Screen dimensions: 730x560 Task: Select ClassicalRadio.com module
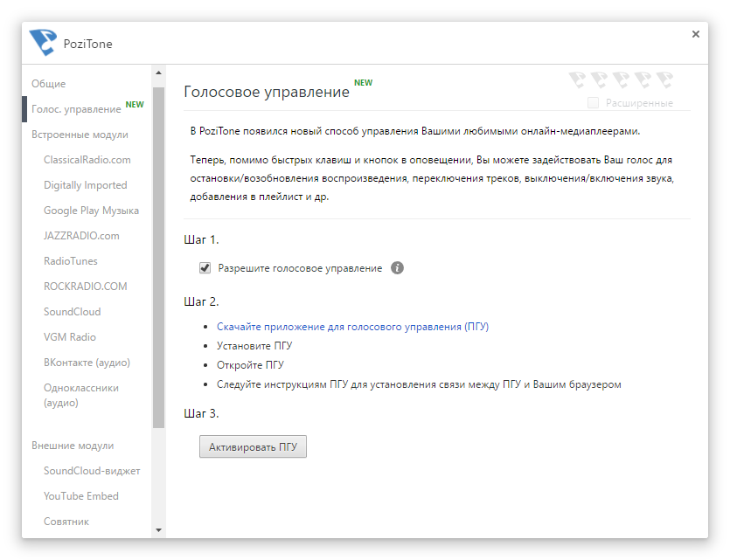[x=87, y=160]
